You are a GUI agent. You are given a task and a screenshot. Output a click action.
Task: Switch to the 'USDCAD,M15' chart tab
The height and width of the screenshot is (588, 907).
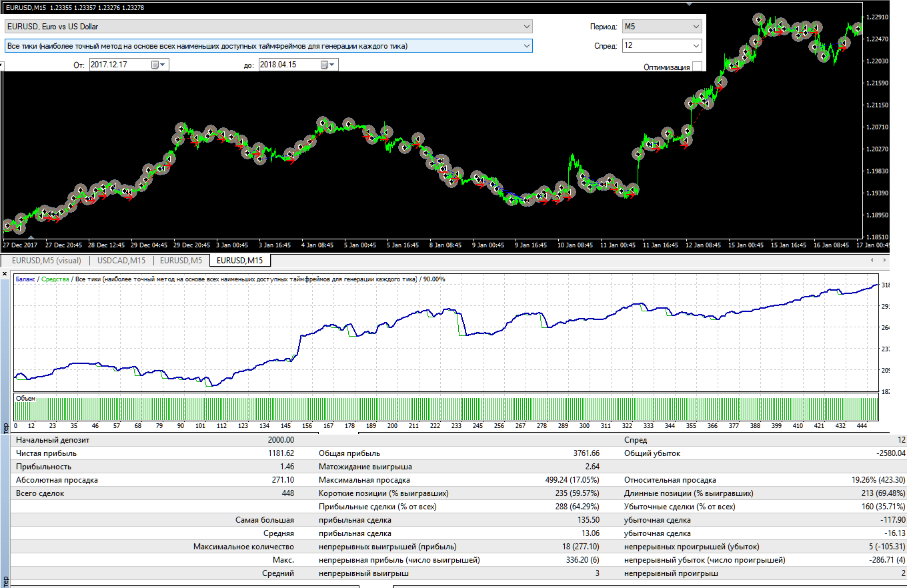pyautogui.click(x=121, y=261)
